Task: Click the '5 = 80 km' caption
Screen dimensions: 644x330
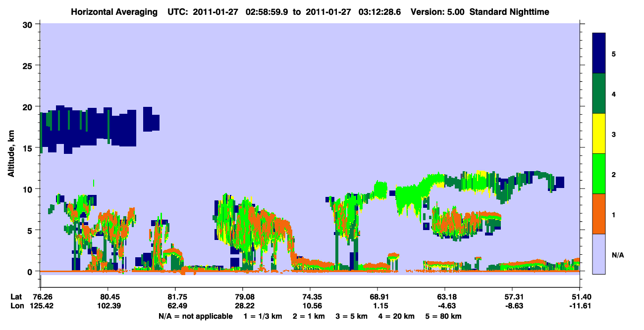Action: tap(442, 316)
